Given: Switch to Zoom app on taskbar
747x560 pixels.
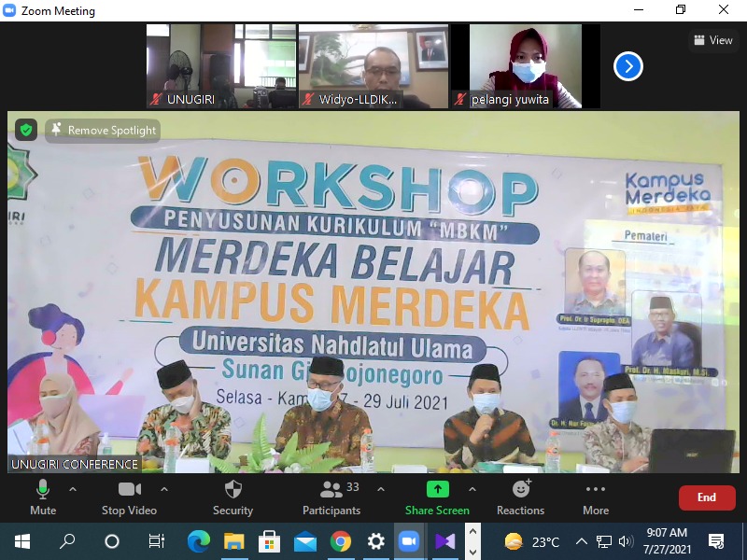Looking at the screenshot, I should 409,541.
